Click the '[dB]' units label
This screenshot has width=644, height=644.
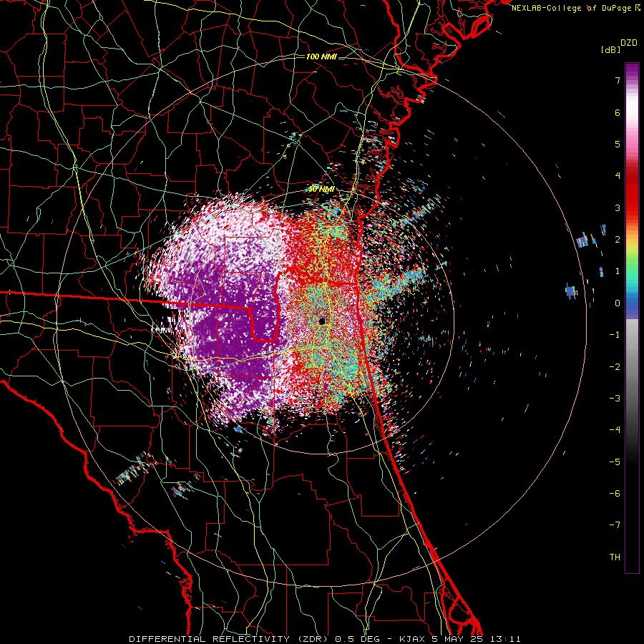(610, 49)
